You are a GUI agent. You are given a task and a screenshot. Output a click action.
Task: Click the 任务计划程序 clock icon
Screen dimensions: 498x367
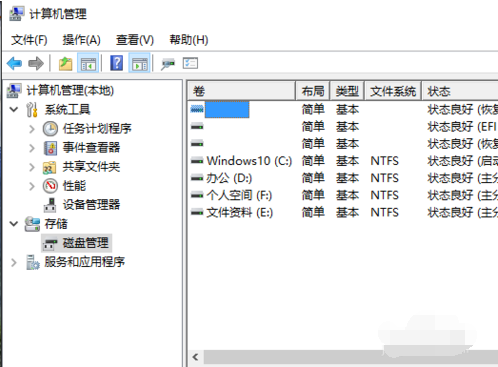[50, 129]
